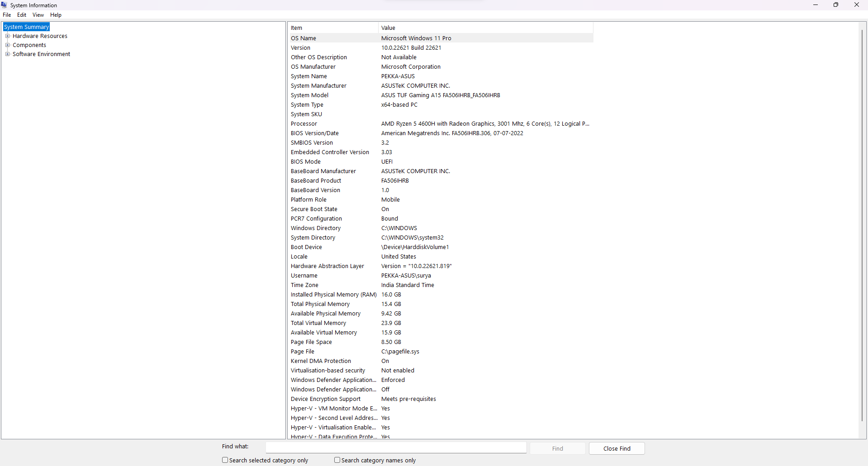Expand the Components node
This screenshot has width=868, height=466.
pos(7,45)
